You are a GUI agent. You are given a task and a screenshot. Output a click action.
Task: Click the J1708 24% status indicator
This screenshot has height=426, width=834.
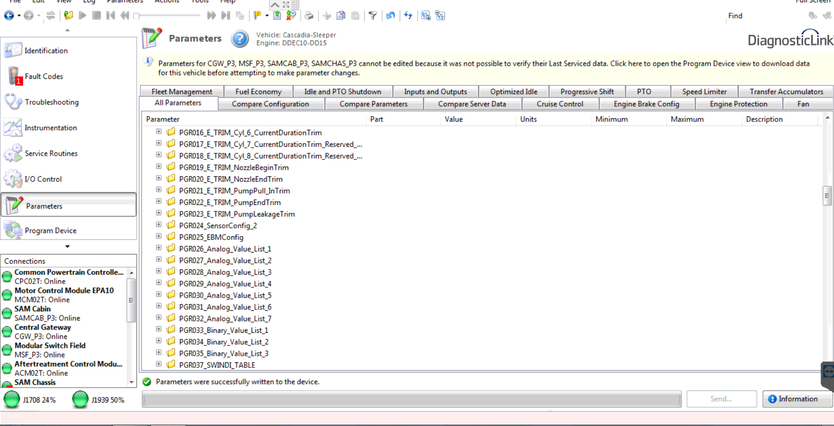(30, 400)
